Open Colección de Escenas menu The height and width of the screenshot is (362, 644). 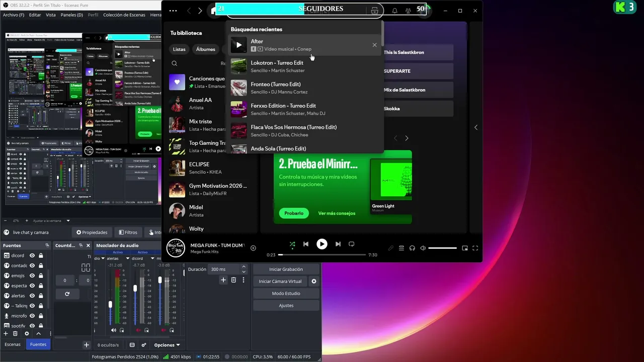point(124,15)
